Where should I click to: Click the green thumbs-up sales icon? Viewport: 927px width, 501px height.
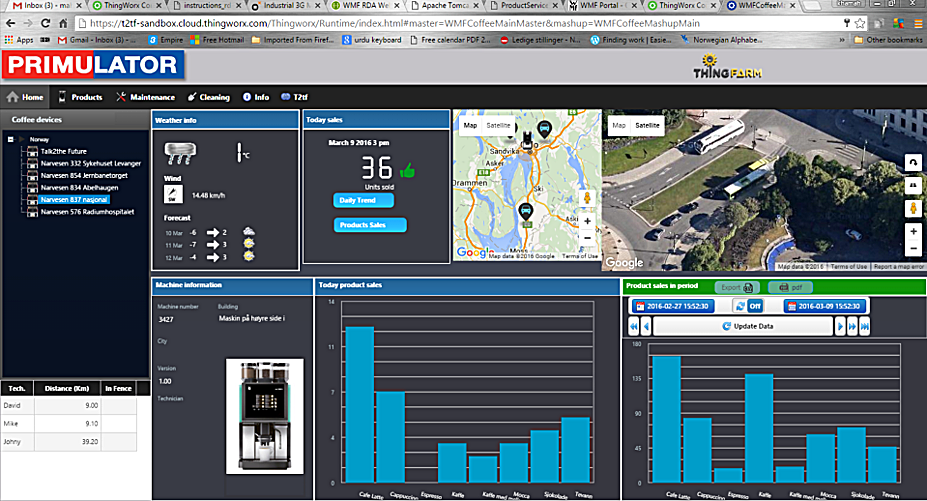click(407, 171)
